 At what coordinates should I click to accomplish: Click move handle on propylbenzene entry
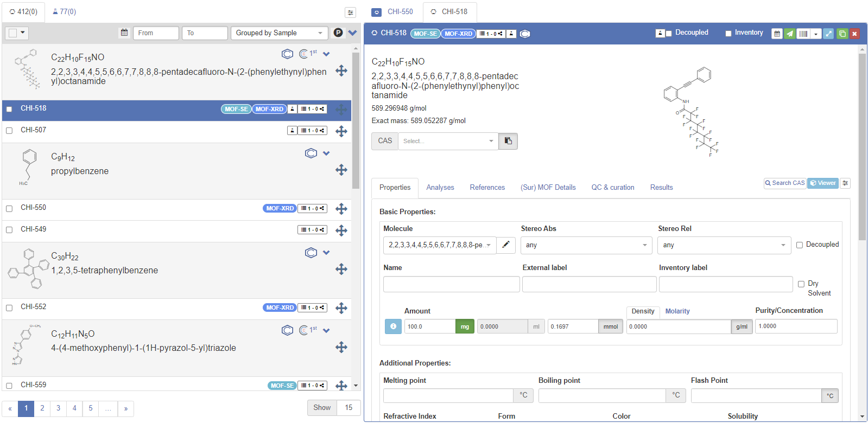tap(341, 170)
